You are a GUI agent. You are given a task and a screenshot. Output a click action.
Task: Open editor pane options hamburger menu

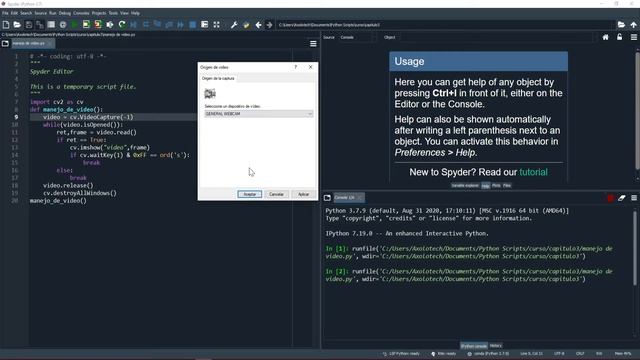313,44
